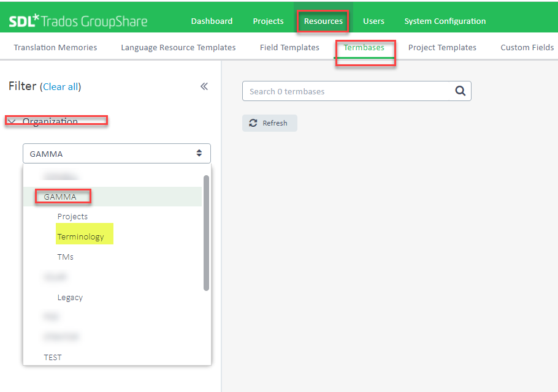
Task: Select the Legacy organization item
Action: pyautogui.click(x=70, y=298)
